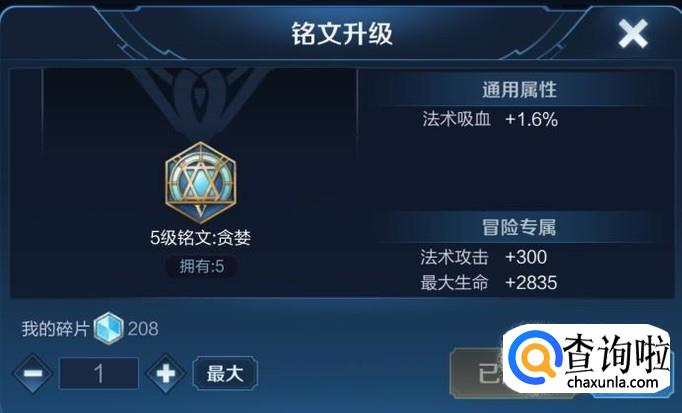The image size is (682, 413).
Task: Click the 拥有:5 owned count badge
Action: (202, 266)
